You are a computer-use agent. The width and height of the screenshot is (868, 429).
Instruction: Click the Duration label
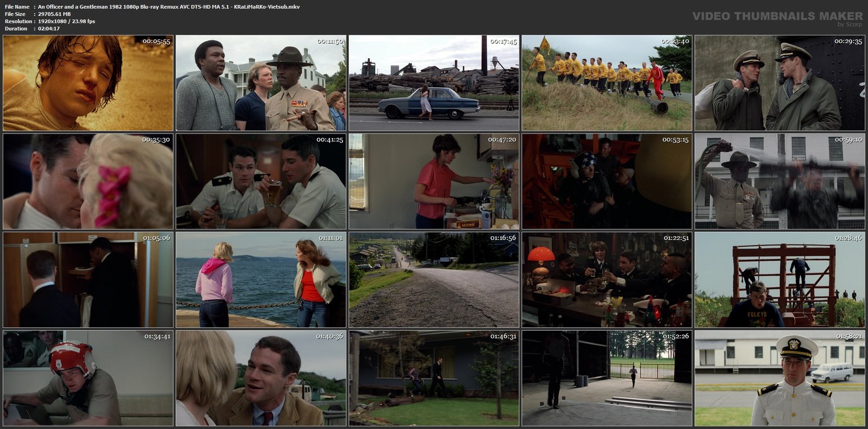click(16, 28)
